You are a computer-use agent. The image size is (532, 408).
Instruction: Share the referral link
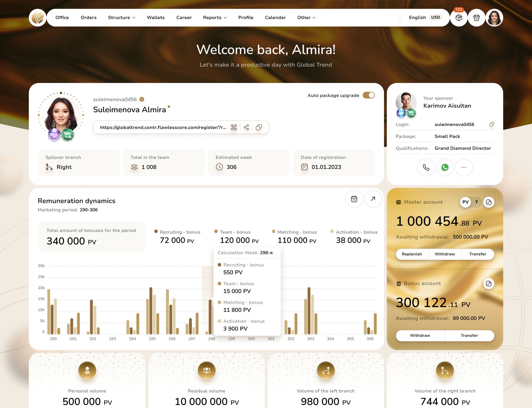[246, 127]
